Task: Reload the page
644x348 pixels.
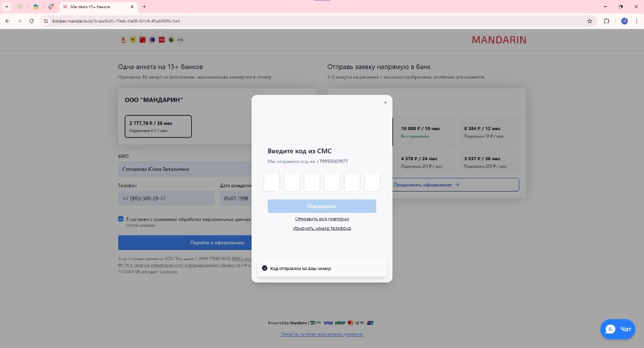Action: point(31,21)
